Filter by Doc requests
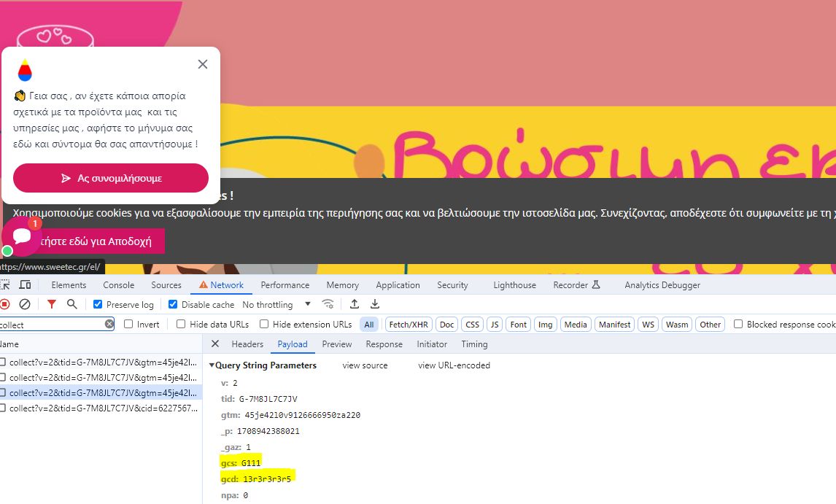Screen dimensions: 836x504 pyautogui.click(x=446, y=325)
